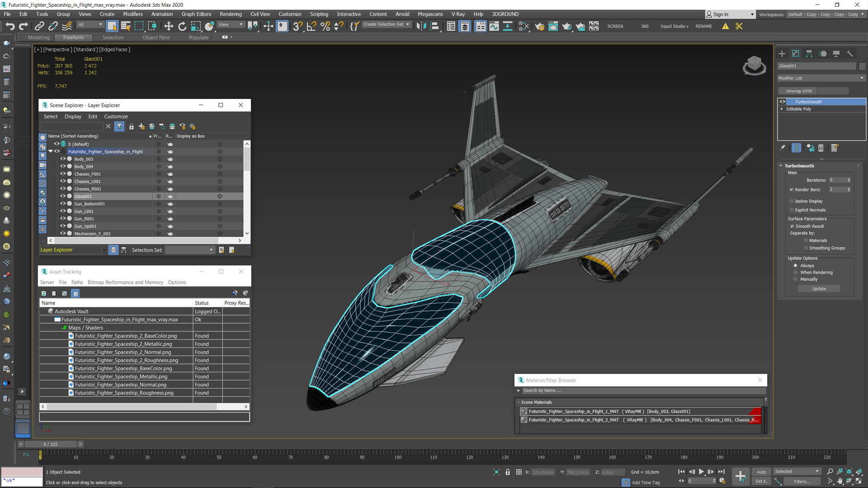Screen dimensions: 868x488
Task: Click the yellow warning triangle icon
Action: pyautogui.click(x=726, y=26)
